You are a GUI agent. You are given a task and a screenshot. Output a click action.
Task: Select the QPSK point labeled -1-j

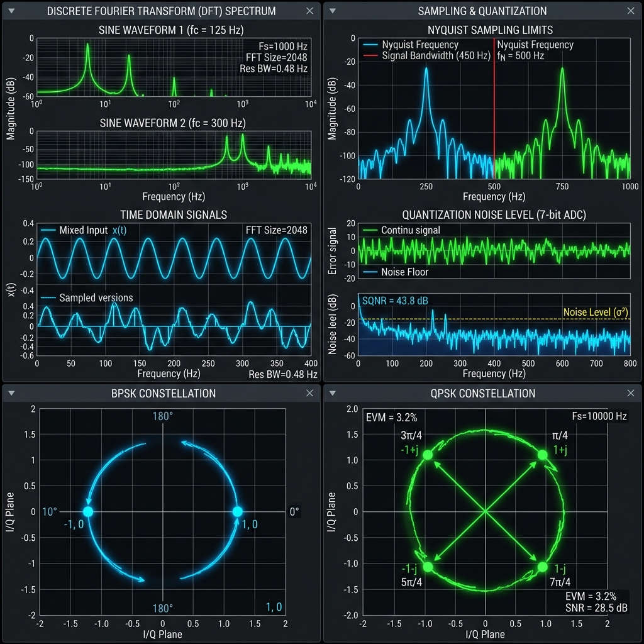pos(428,567)
